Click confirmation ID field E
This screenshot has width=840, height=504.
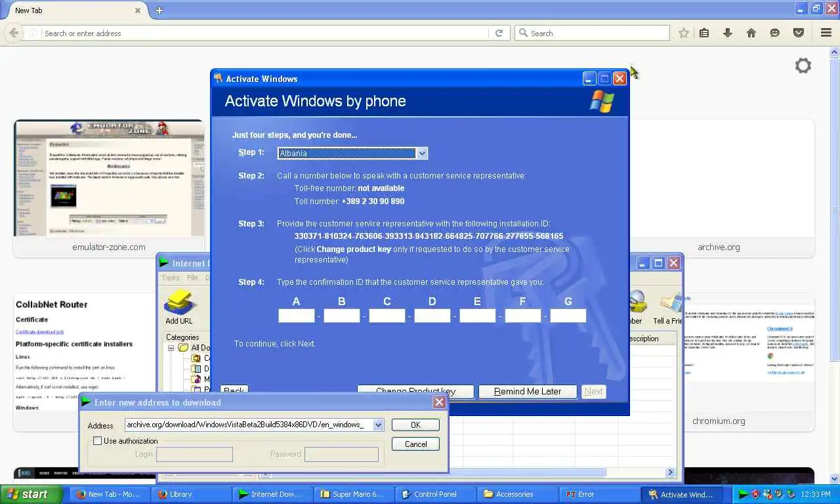[478, 316]
